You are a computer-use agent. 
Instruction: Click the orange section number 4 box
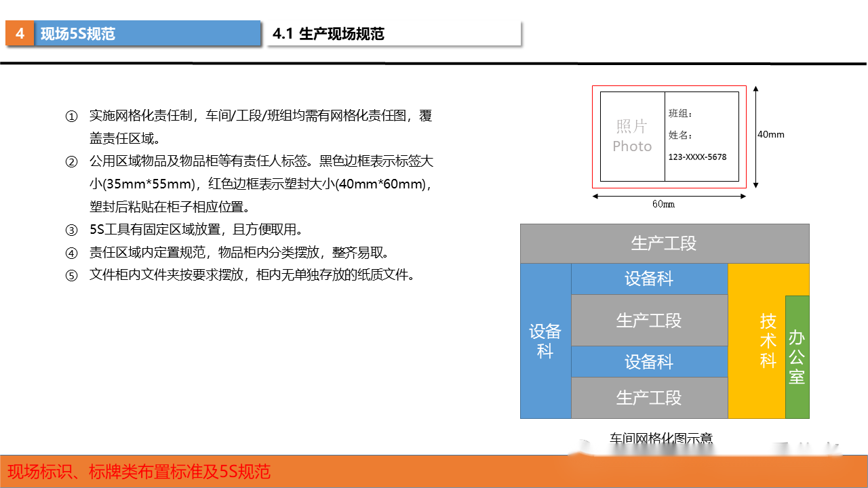click(x=20, y=33)
